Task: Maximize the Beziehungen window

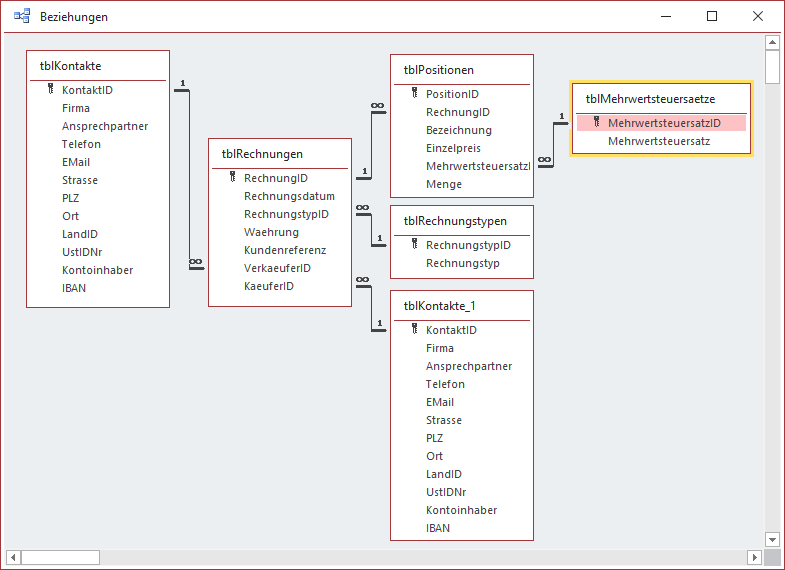Action: click(x=712, y=16)
